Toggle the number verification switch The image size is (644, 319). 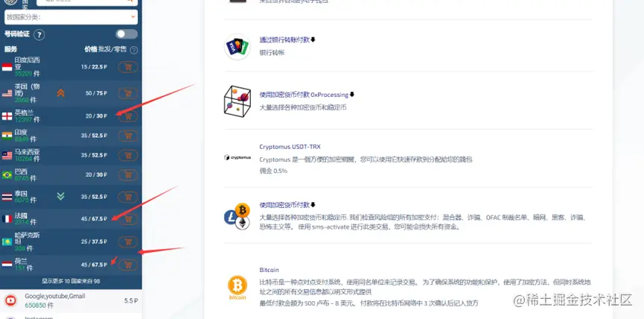[127, 34]
